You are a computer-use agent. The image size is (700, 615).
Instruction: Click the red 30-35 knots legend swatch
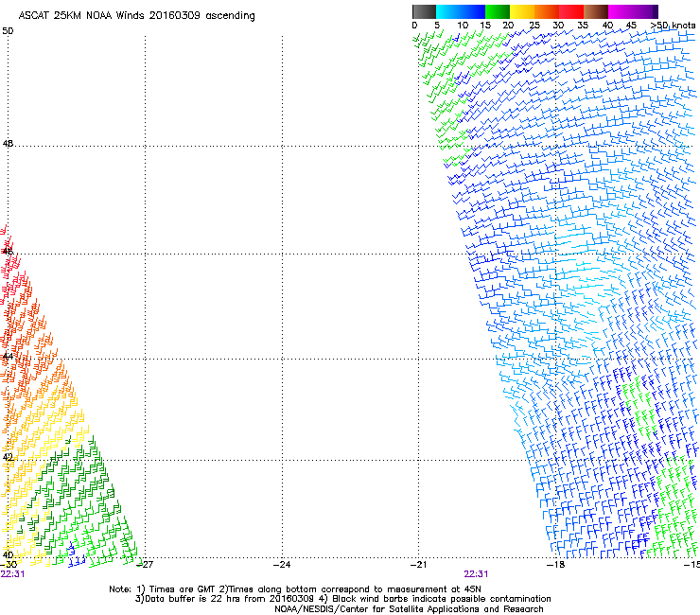pos(571,11)
